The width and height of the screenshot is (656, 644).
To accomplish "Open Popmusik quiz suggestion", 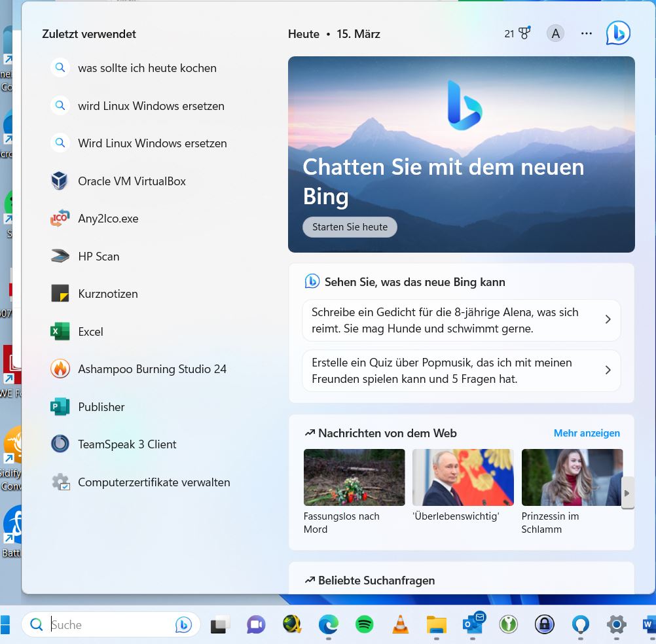I will (462, 371).
